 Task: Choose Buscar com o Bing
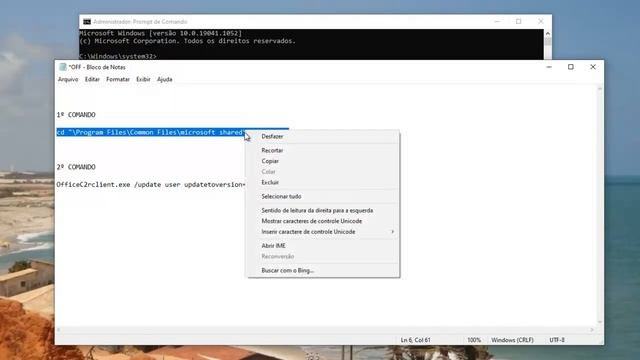pos(323,270)
